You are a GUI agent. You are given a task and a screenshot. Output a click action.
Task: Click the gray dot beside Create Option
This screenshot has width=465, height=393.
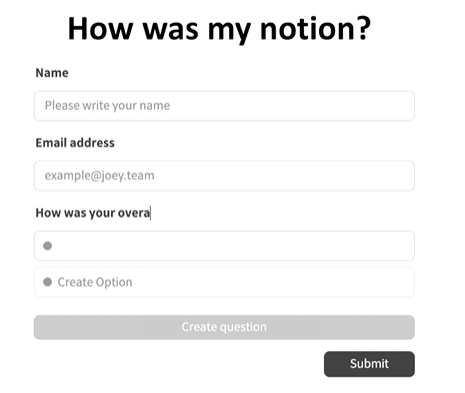47,282
